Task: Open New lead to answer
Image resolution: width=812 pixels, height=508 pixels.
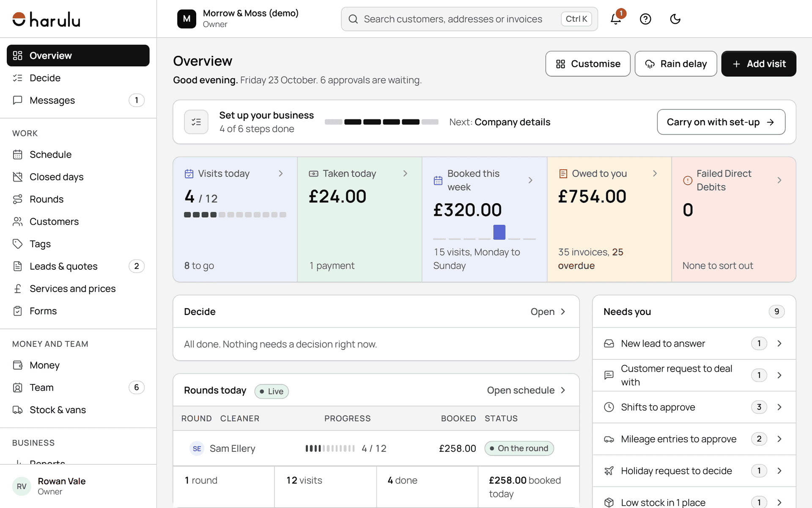Action: 694,343
